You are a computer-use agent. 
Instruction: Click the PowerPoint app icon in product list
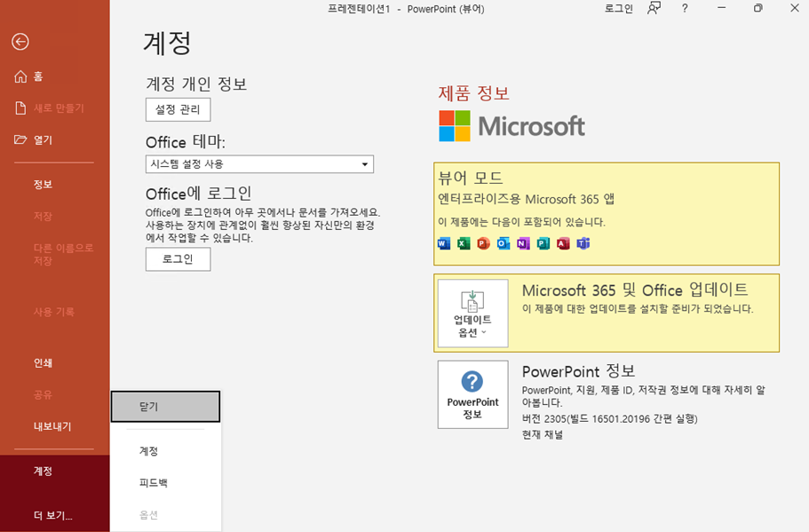pyautogui.click(x=483, y=243)
